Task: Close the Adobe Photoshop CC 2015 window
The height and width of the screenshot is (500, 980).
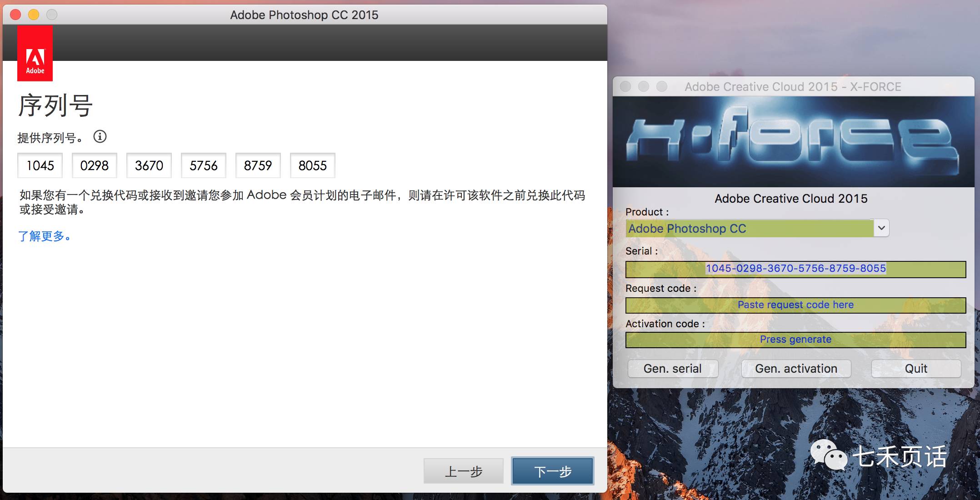Action: click(x=15, y=15)
